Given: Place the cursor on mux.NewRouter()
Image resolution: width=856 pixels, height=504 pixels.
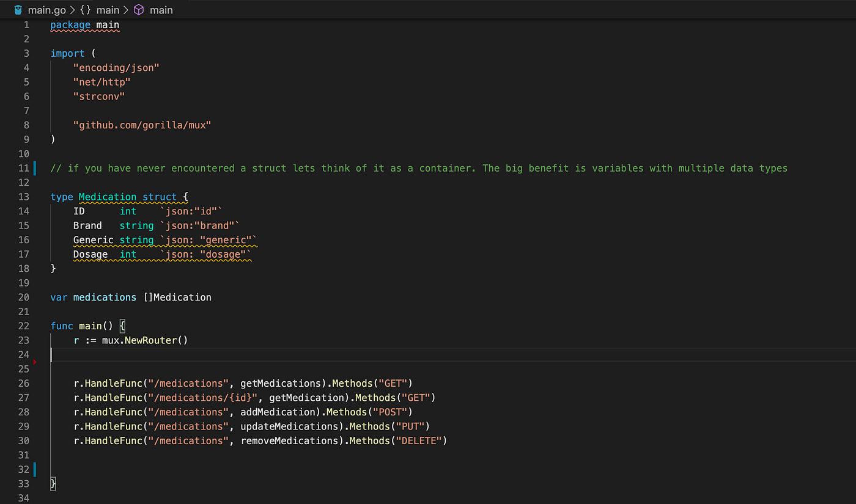Looking at the screenshot, I should pos(144,340).
